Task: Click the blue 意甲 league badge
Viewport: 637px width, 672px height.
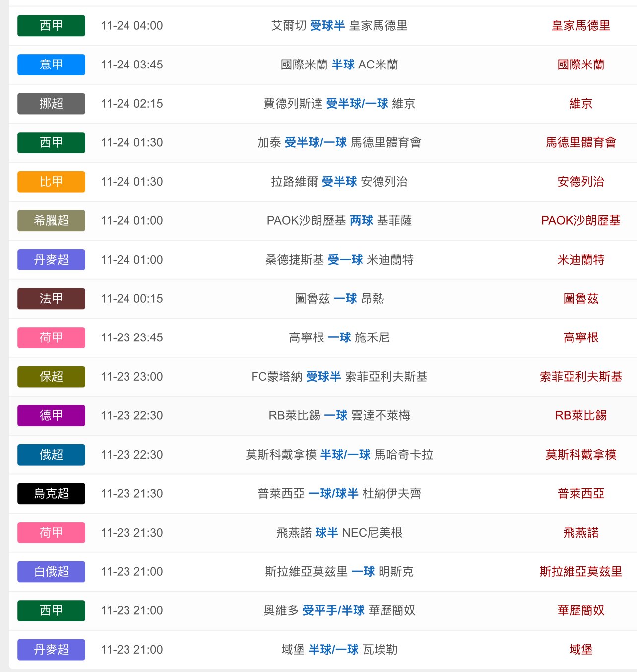Action: tap(51, 65)
